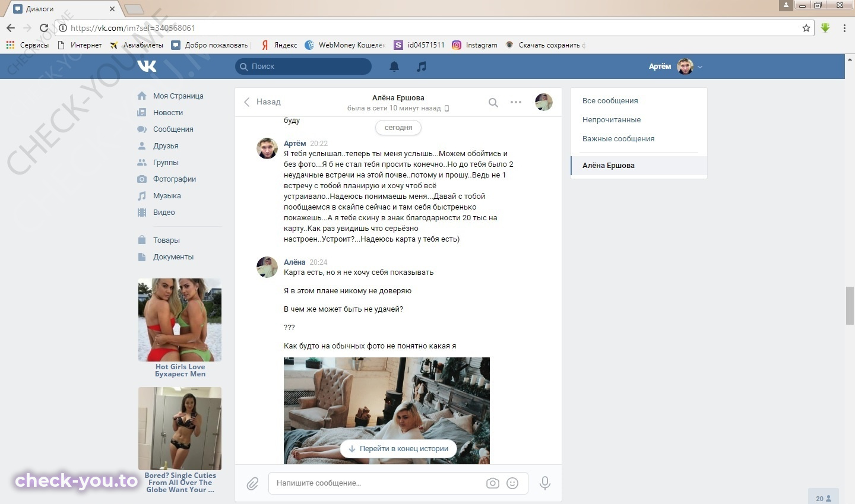
Task: Open Алёна Ершова name in dialog header
Action: (398, 98)
